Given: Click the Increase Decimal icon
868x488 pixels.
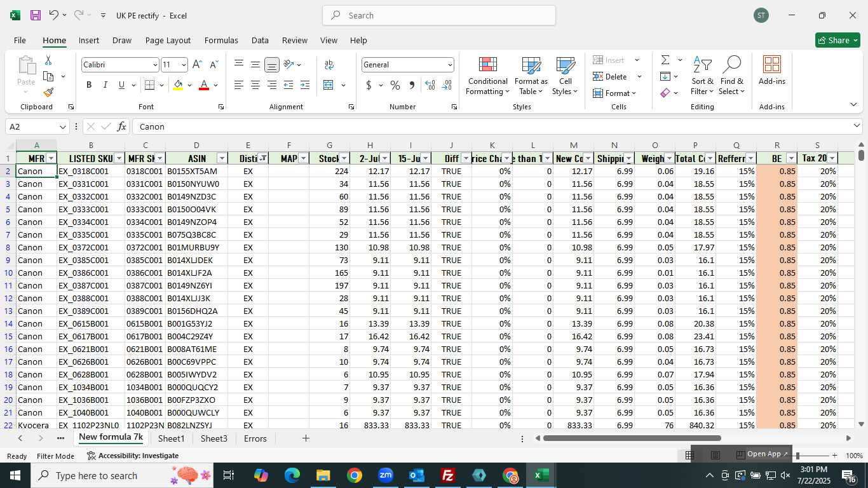Looking at the screenshot, I should click(430, 85).
